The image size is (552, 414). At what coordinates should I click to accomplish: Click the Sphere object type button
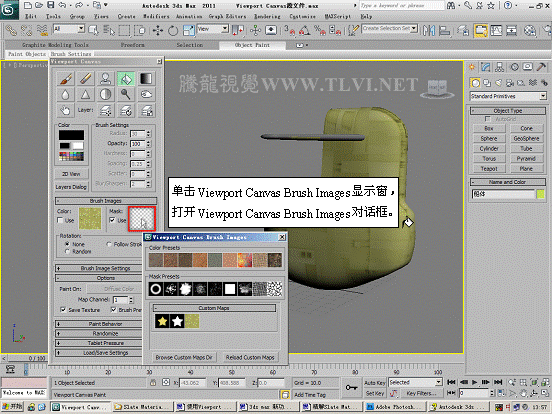point(489,138)
